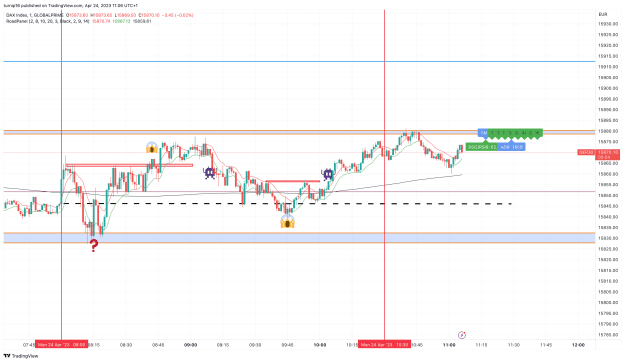Click the publish info header text

71,6
